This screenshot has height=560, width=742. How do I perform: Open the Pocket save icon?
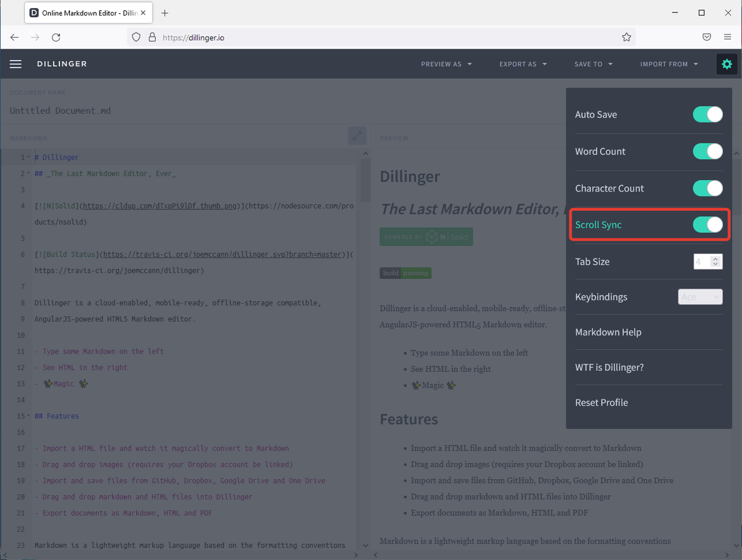pyautogui.click(x=707, y=37)
